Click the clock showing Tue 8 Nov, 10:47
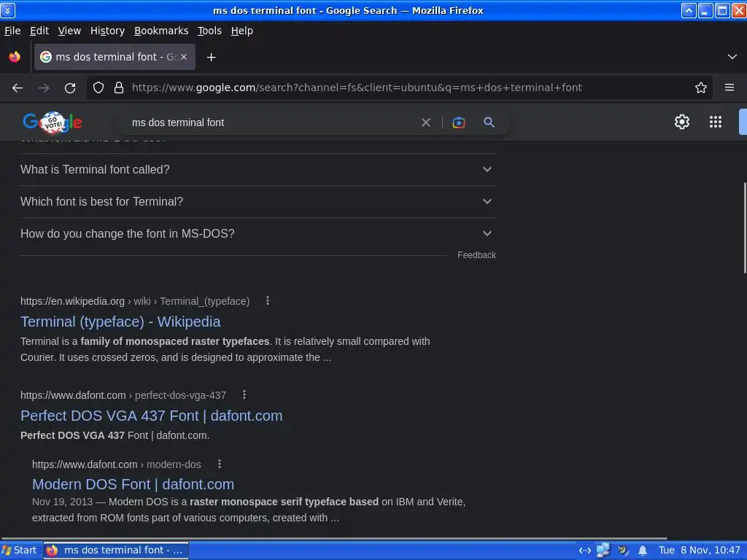Viewport: 747px width, 560px height. click(x=699, y=550)
